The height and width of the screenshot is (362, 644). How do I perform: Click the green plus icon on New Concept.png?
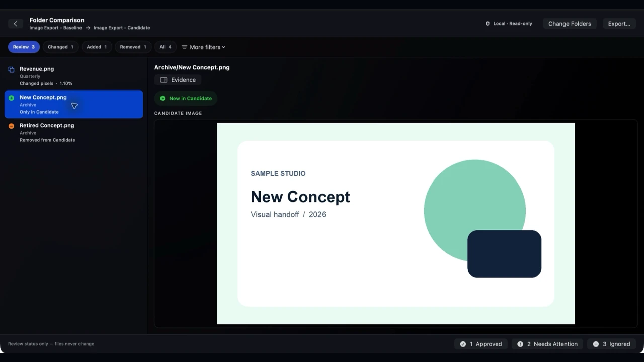(x=11, y=98)
